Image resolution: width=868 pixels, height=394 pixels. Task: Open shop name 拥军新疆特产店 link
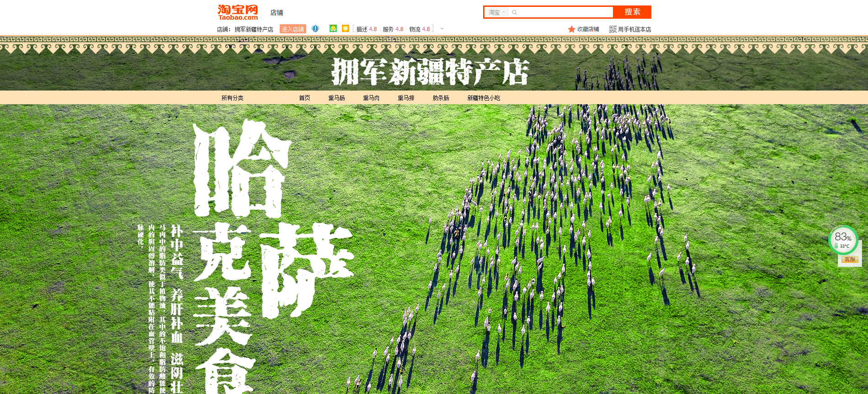[x=254, y=29]
